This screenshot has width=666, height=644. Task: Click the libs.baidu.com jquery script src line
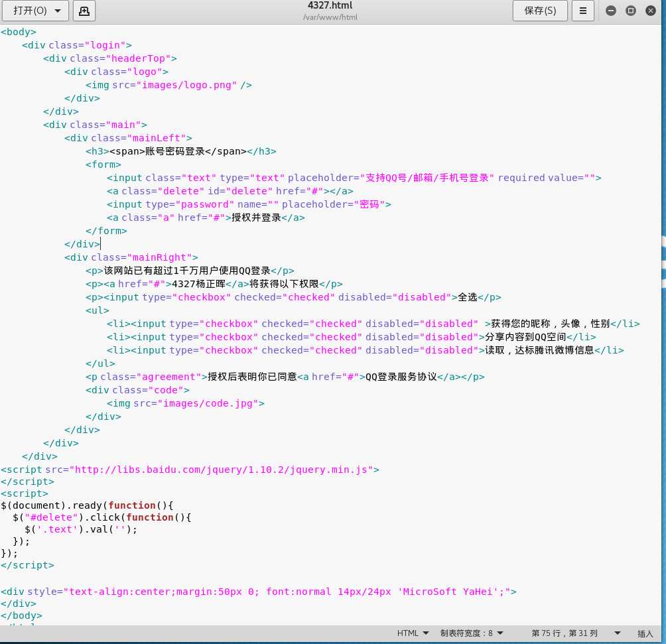tap(190, 470)
